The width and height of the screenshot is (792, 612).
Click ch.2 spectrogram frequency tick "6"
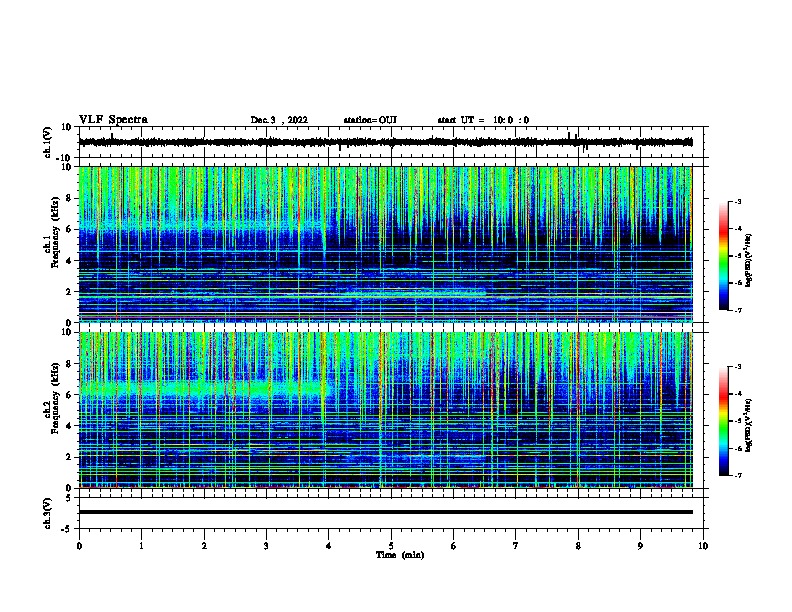70,395
